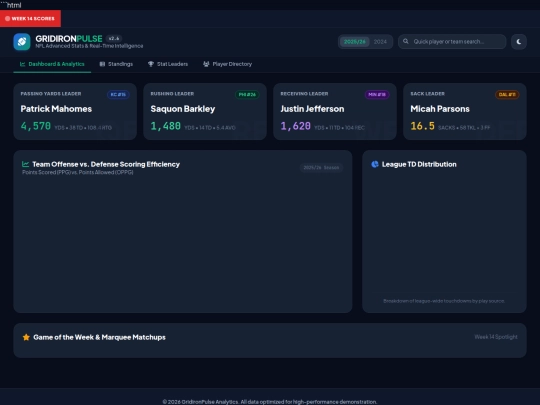Click Saquon Barkley name
Viewport: 540px width, 405px height.
[183, 109]
